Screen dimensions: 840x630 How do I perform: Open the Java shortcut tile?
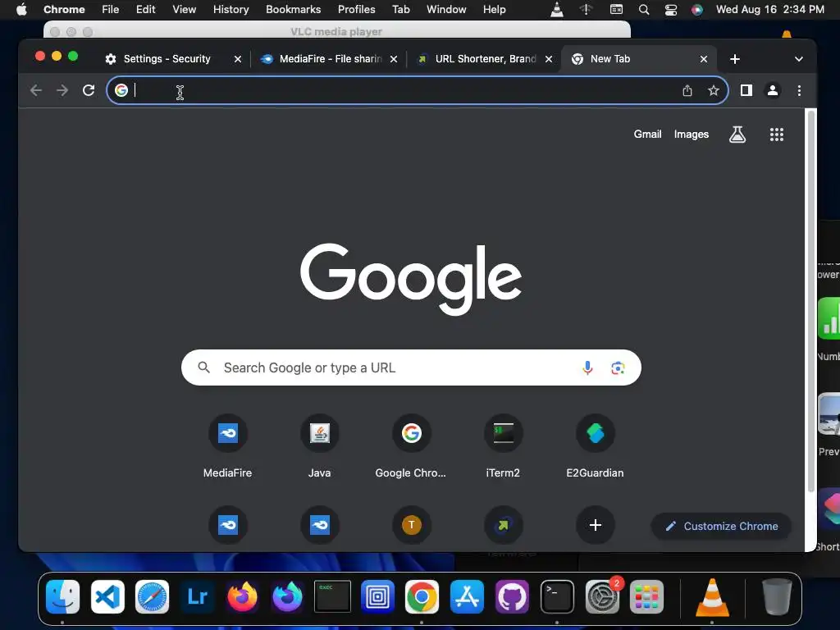319,445
